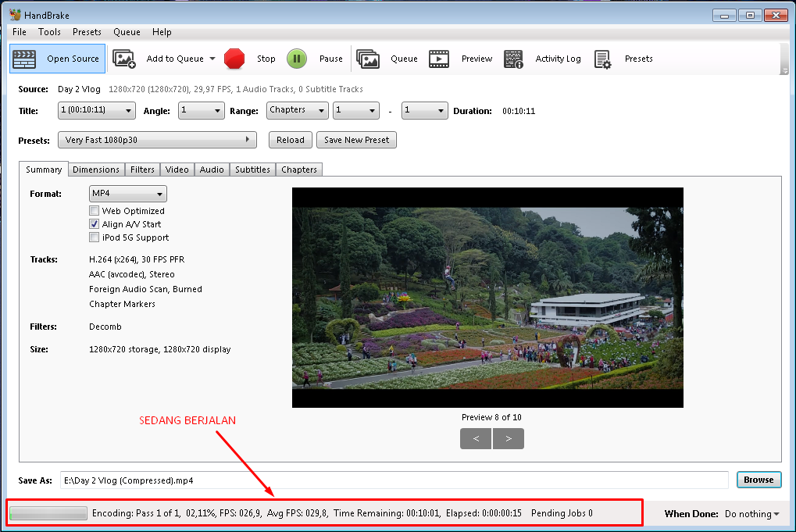The image size is (796, 532).
Task: Click the Preview film icon
Action: coord(439,59)
